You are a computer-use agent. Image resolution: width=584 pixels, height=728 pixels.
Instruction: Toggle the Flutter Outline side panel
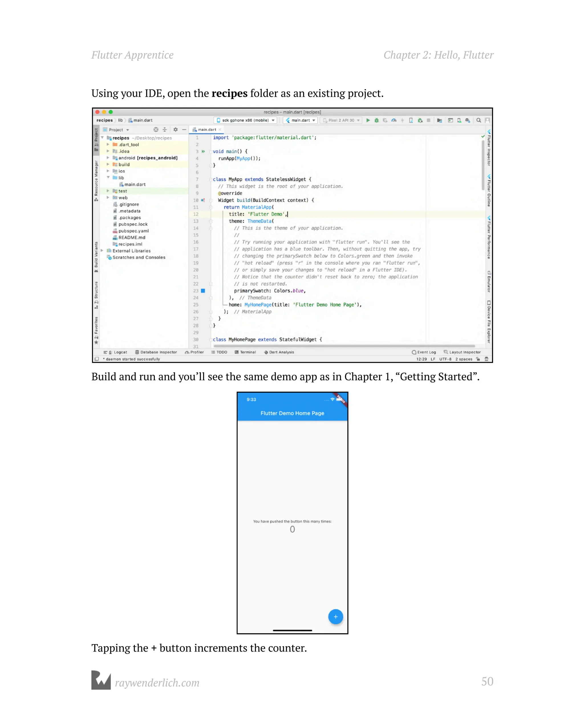pyautogui.click(x=488, y=191)
